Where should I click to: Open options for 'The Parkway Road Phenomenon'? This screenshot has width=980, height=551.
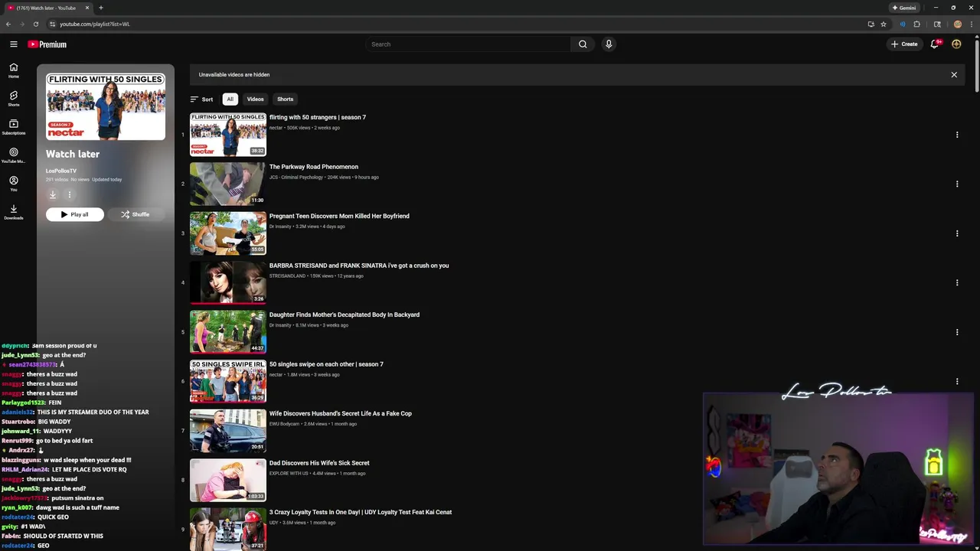click(x=957, y=184)
